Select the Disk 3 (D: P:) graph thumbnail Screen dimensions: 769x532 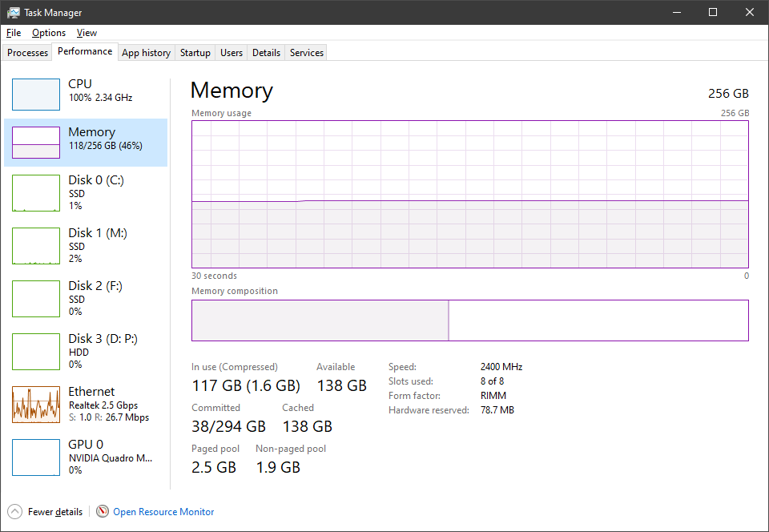36,352
